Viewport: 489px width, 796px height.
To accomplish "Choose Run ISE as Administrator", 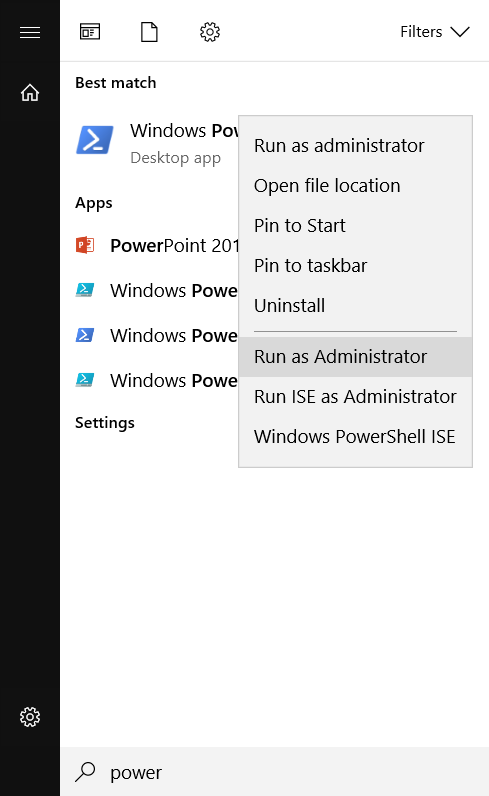I will point(355,396).
